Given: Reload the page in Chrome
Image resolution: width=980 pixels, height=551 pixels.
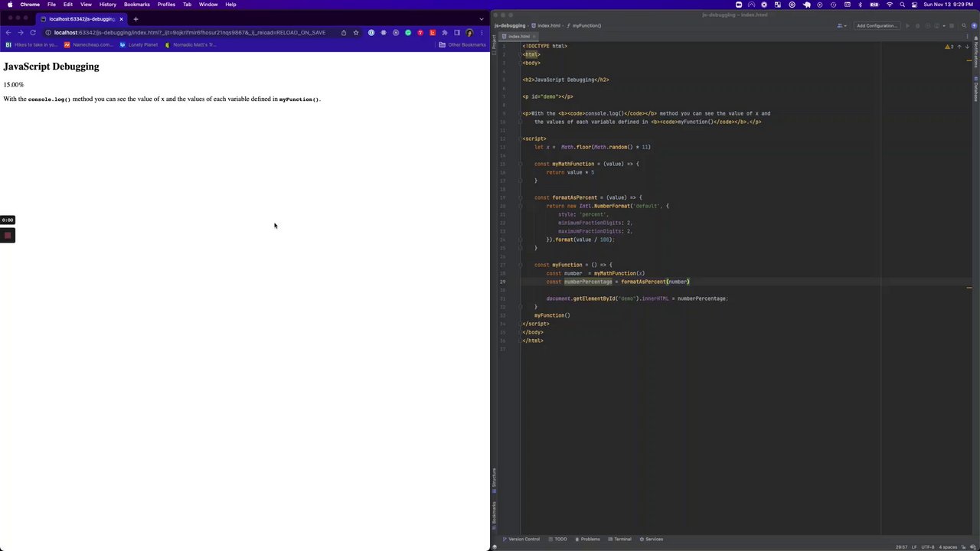Looking at the screenshot, I should (x=33, y=32).
